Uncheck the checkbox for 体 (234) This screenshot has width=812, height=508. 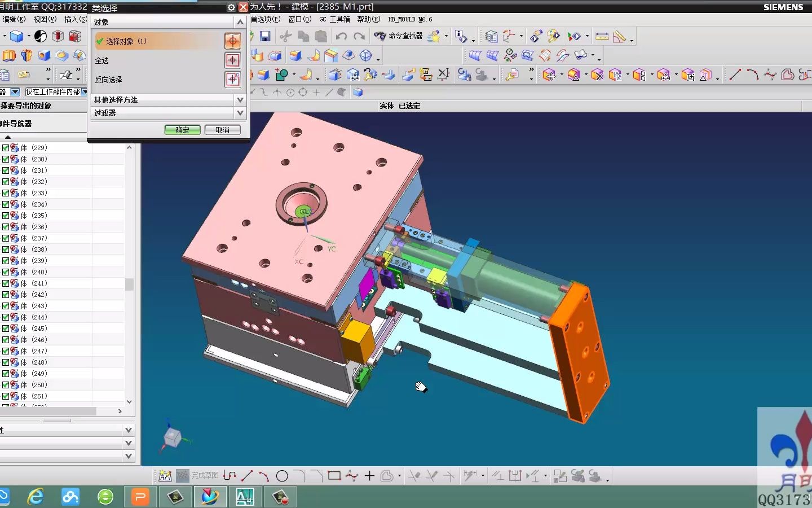tap(6, 204)
